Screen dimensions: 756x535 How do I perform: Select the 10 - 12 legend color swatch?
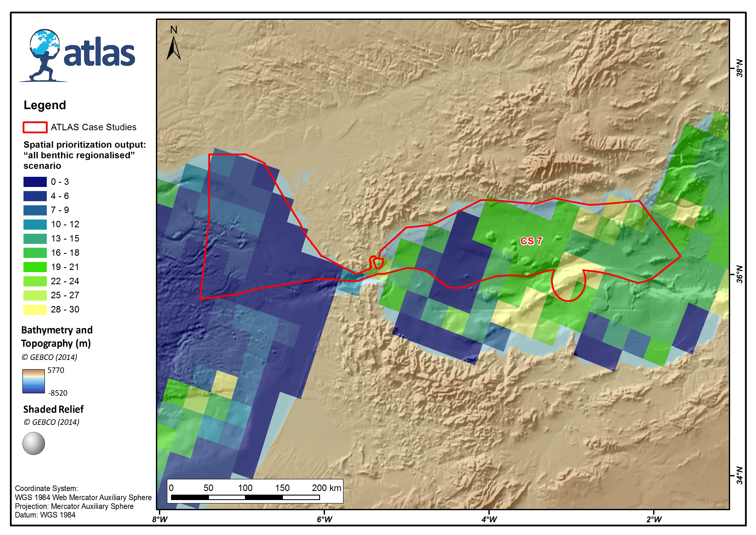click(x=35, y=224)
